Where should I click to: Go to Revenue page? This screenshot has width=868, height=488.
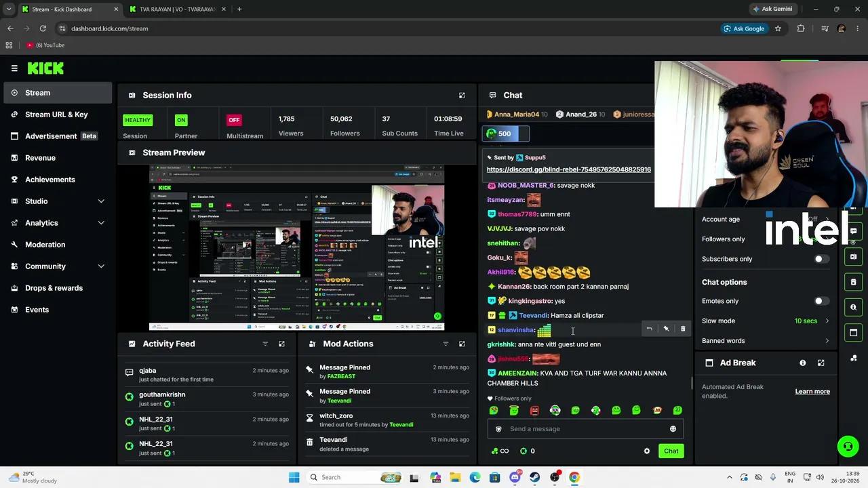click(58, 158)
